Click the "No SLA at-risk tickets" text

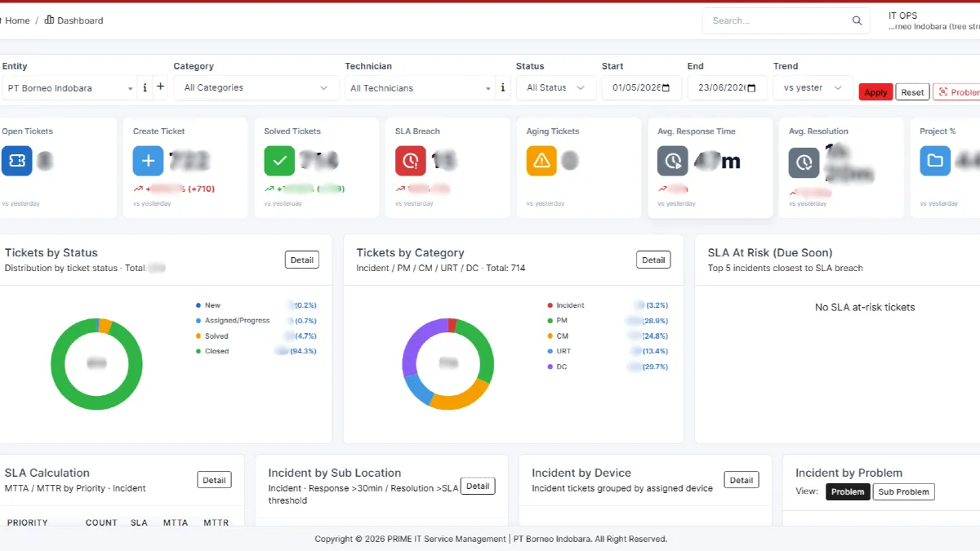(x=865, y=308)
